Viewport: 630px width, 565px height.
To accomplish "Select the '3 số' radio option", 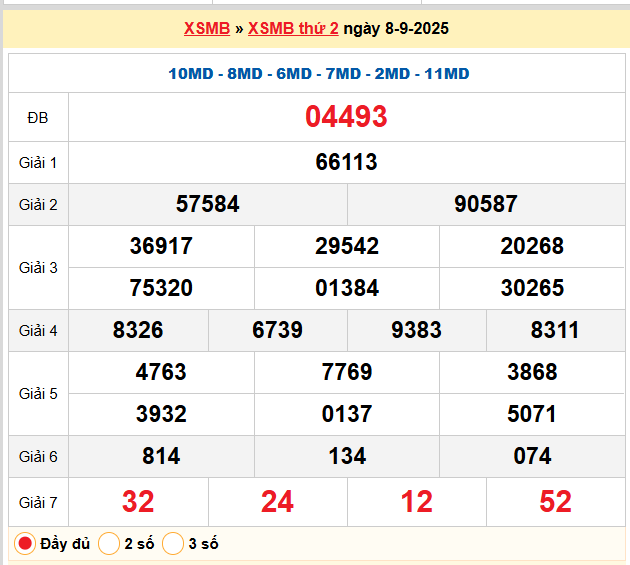I will pyautogui.click(x=174, y=544).
